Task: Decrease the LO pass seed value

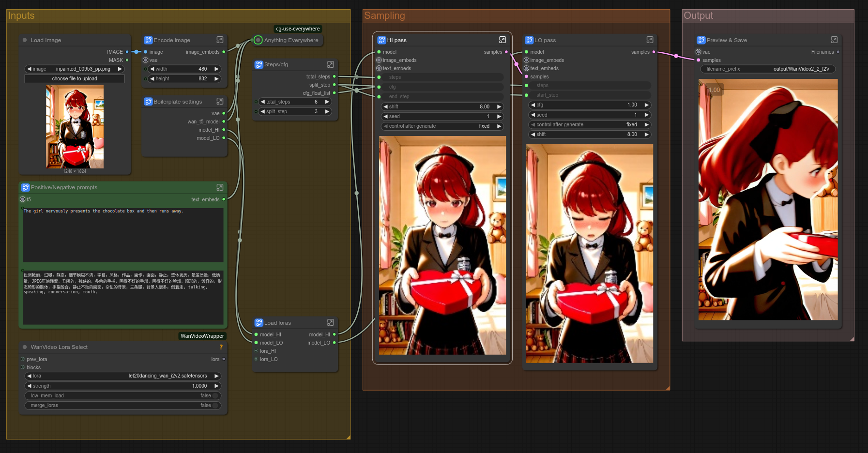Action: [x=533, y=115]
